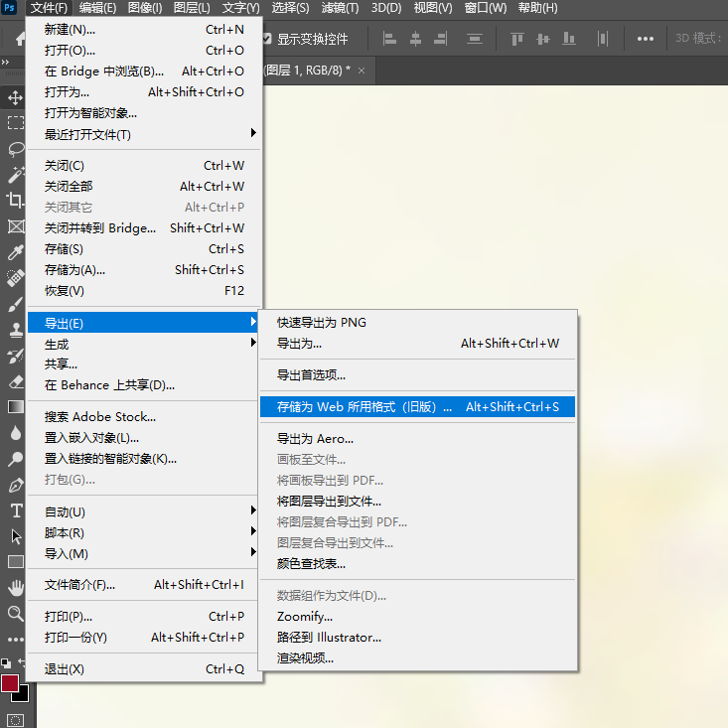The width and height of the screenshot is (728, 728).
Task: Expand the collapsed toolbar double-arrow
Action: [x=5, y=63]
